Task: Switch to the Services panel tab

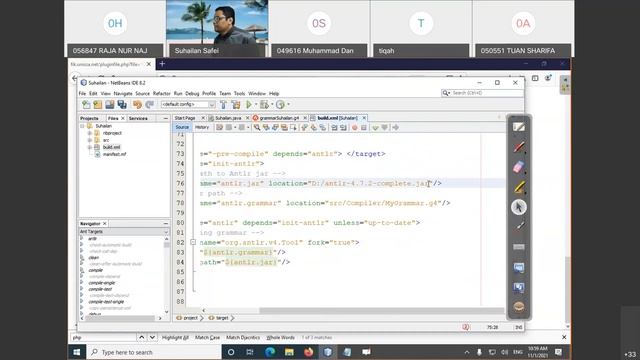Action: 138,118
